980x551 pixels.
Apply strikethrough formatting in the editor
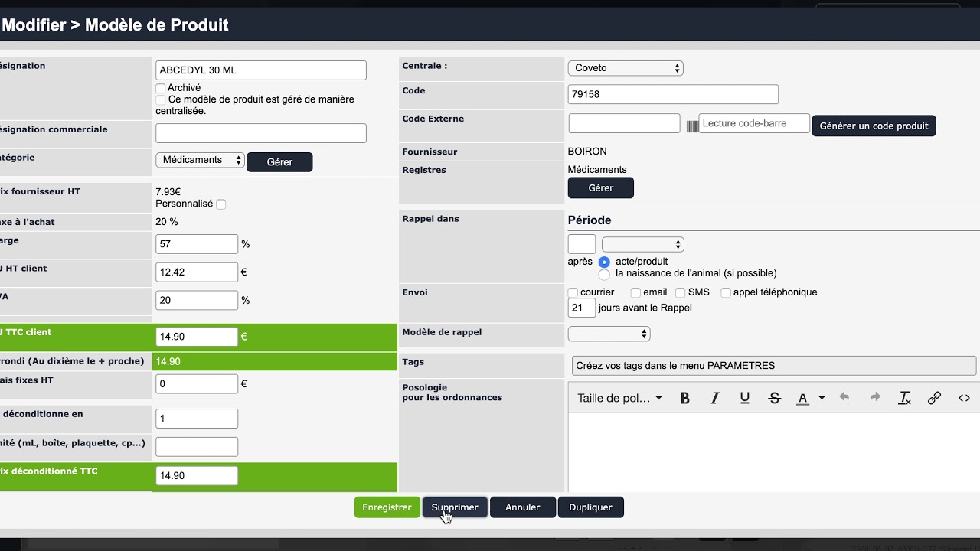click(774, 398)
